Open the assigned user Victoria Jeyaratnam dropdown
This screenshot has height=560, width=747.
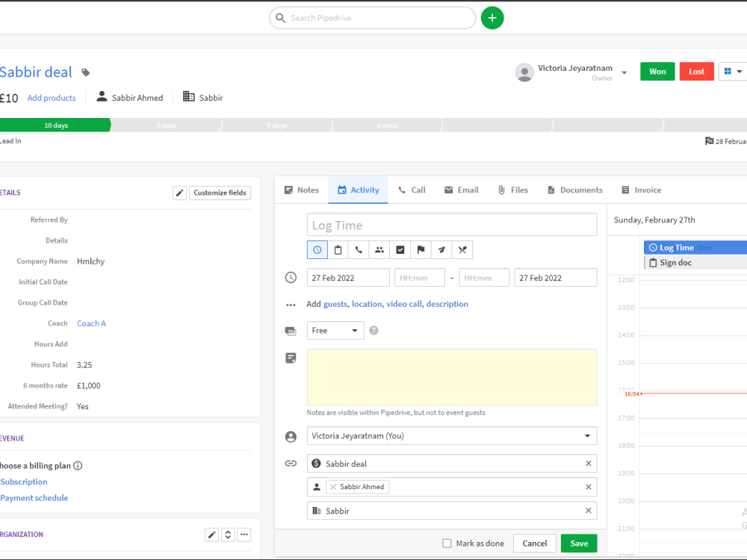[452, 436]
